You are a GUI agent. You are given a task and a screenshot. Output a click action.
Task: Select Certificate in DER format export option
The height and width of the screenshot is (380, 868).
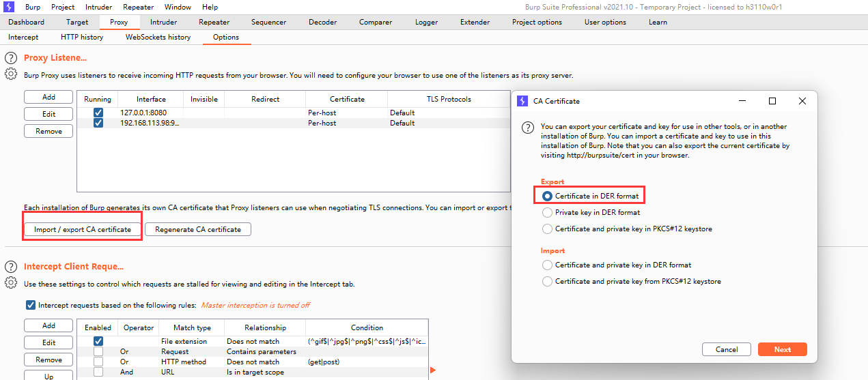pos(547,196)
